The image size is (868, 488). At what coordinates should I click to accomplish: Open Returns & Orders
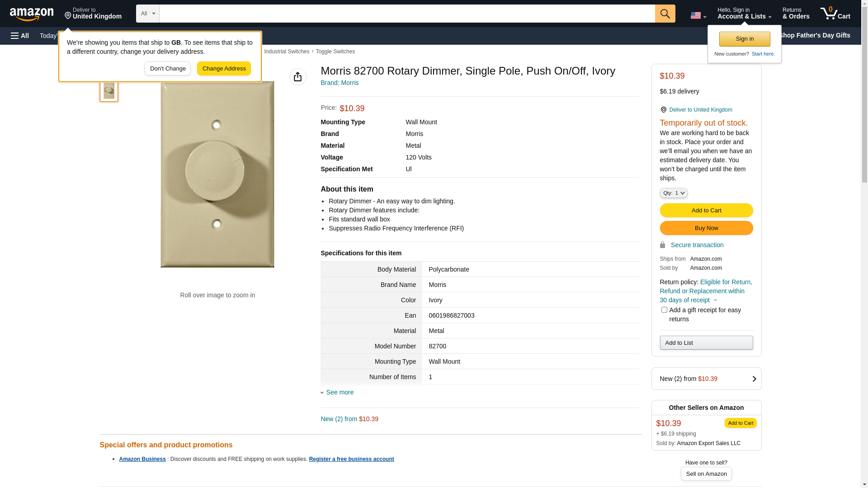tap(796, 14)
